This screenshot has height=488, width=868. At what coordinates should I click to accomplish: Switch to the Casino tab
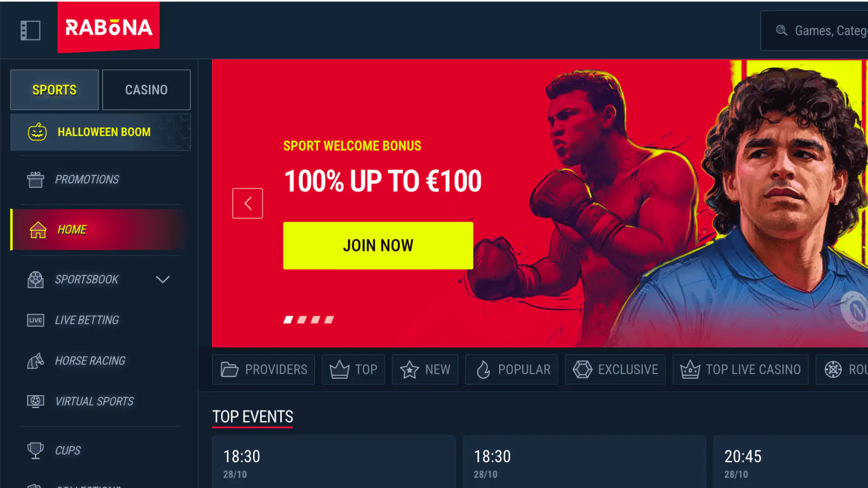[146, 89]
